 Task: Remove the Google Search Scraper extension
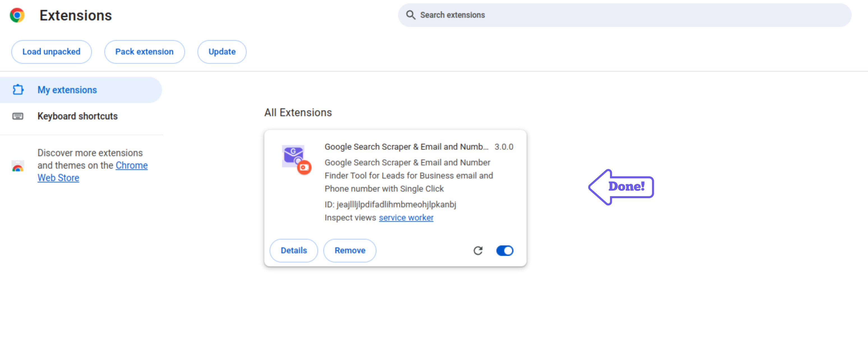pyautogui.click(x=350, y=250)
